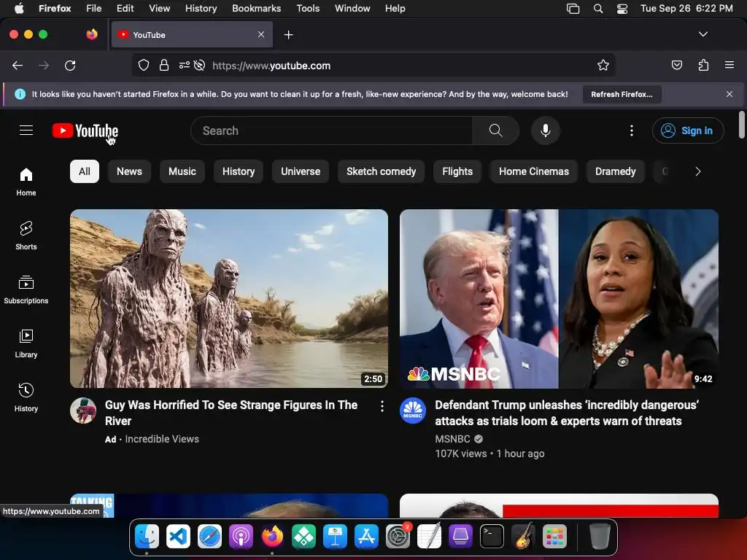Click the YouTube logo
This screenshot has width=747, height=560.
coord(85,131)
